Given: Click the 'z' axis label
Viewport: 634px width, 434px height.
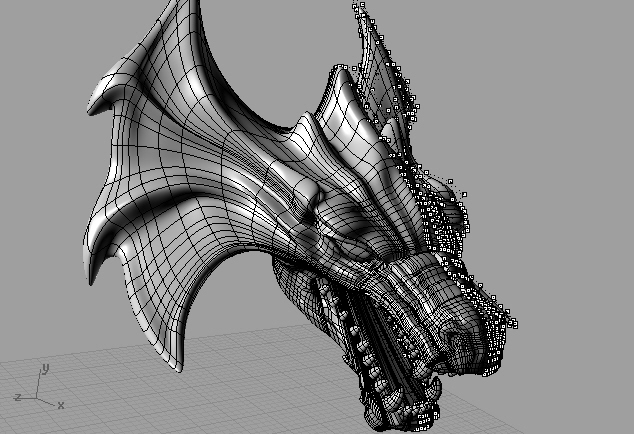Looking at the screenshot, I should [17, 397].
